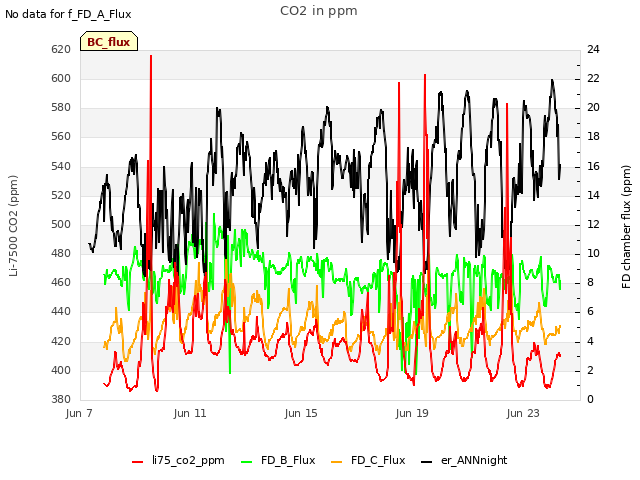The width and height of the screenshot is (640, 480).
Task: Click the 540 left axis tick label
Action: click(x=61, y=166)
